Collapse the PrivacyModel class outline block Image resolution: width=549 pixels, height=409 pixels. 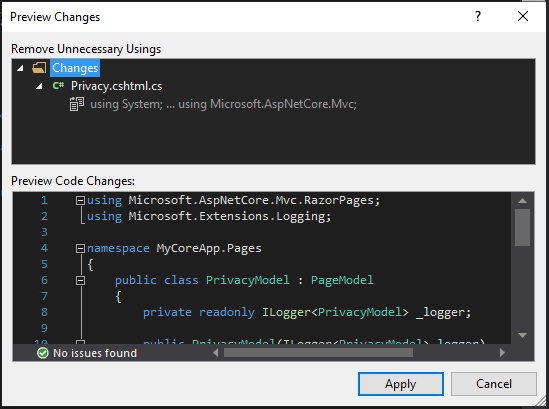[x=81, y=280]
